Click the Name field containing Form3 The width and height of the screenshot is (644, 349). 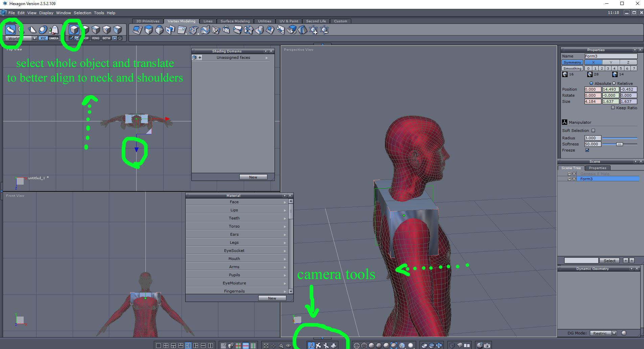point(611,56)
